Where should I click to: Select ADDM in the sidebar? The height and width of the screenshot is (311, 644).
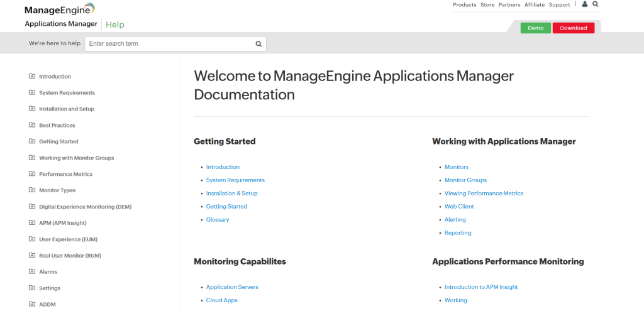click(x=47, y=305)
